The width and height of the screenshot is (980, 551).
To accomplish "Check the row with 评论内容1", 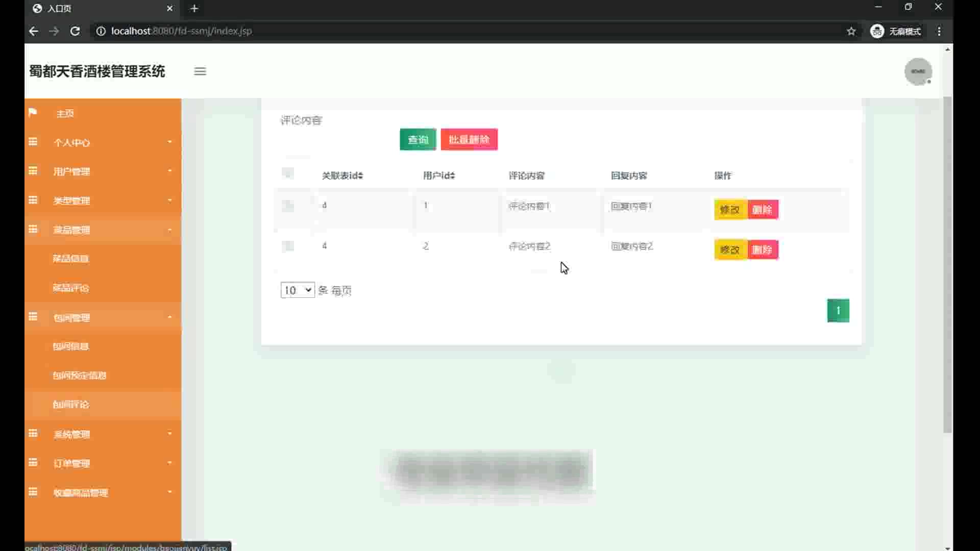I will [x=288, y=206].
